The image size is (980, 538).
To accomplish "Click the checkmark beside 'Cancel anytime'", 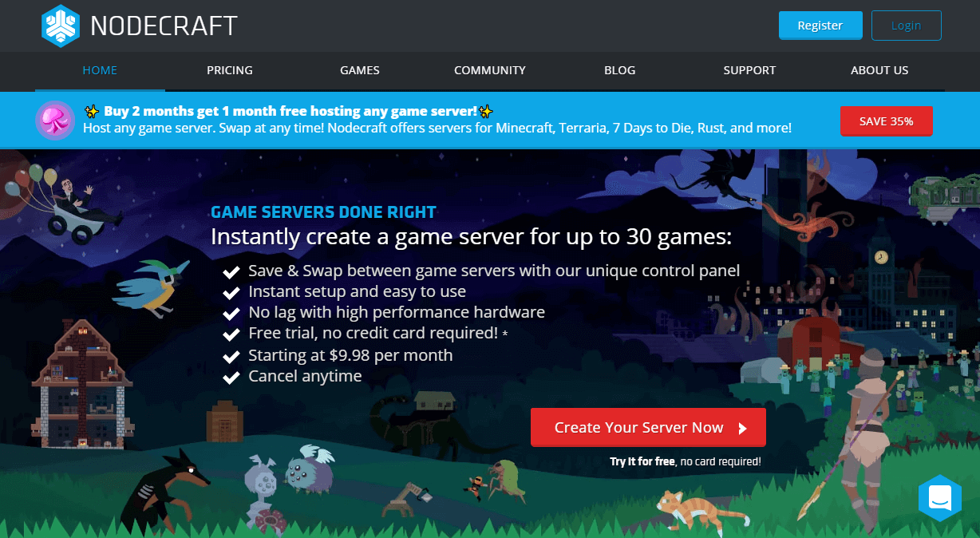I will (231, 377).
